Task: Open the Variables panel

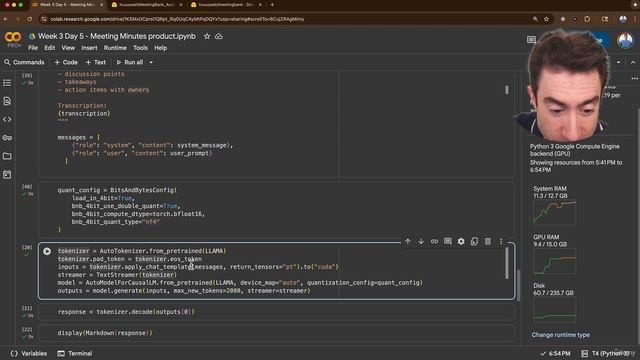Action: (29, 353)
